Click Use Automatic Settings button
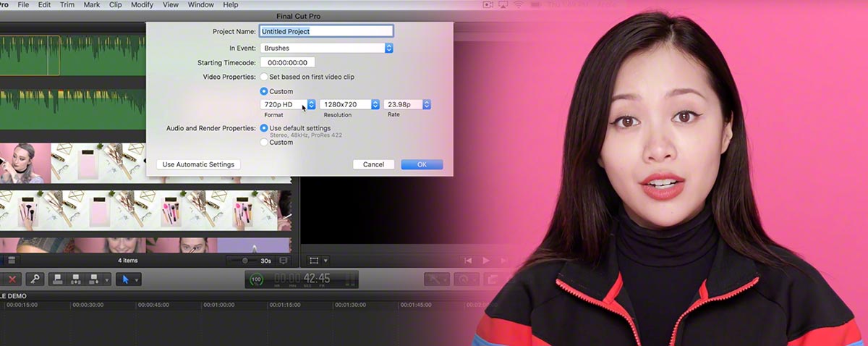Screen dimensions: 868x346 [198, 164]
